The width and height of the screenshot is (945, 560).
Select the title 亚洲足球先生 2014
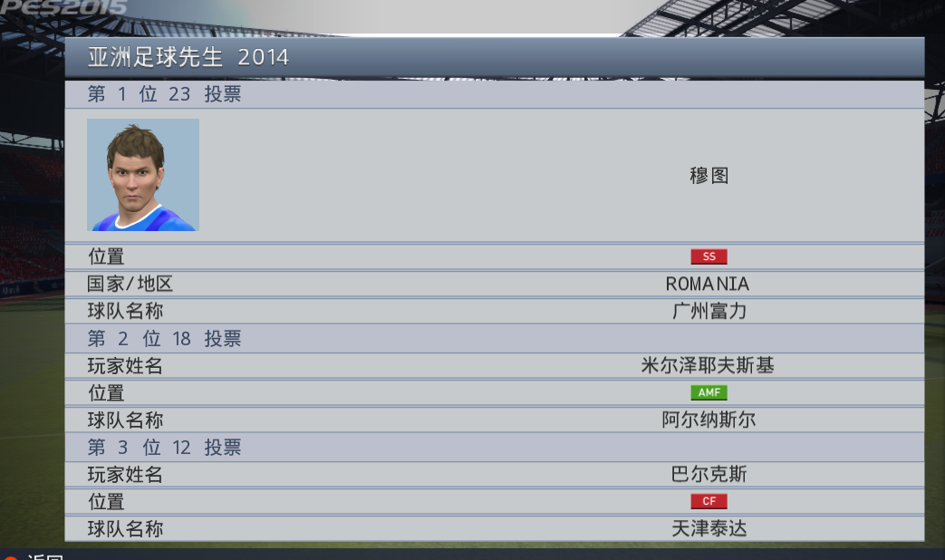pos(188,57)
